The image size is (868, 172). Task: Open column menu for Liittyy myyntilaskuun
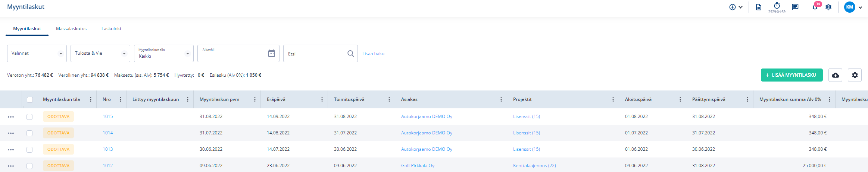[188, 99]
